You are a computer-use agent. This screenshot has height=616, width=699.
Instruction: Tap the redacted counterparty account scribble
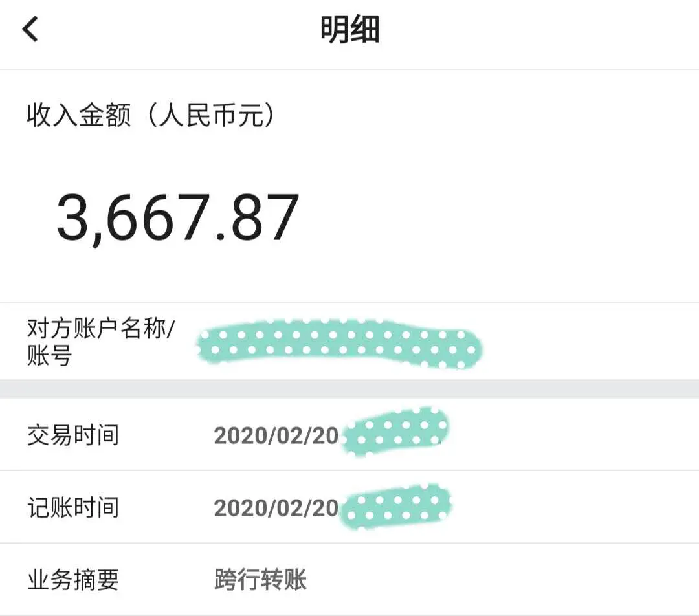click(x=340, y=344)
